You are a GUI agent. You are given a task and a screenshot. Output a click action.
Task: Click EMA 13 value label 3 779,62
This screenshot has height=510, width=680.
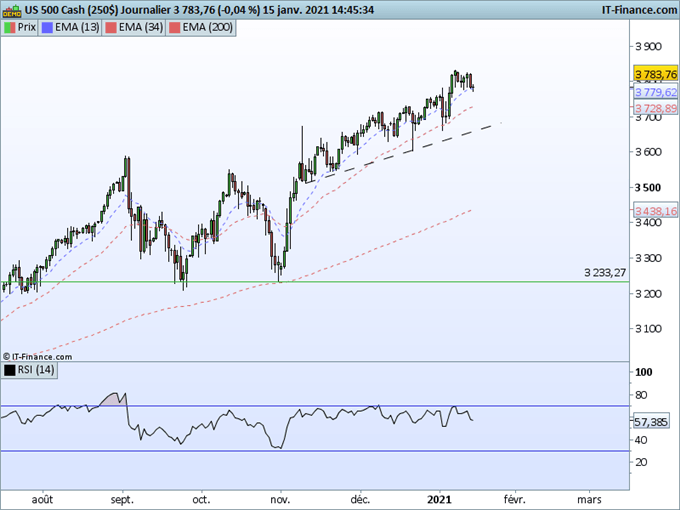[x=656, y=92]
